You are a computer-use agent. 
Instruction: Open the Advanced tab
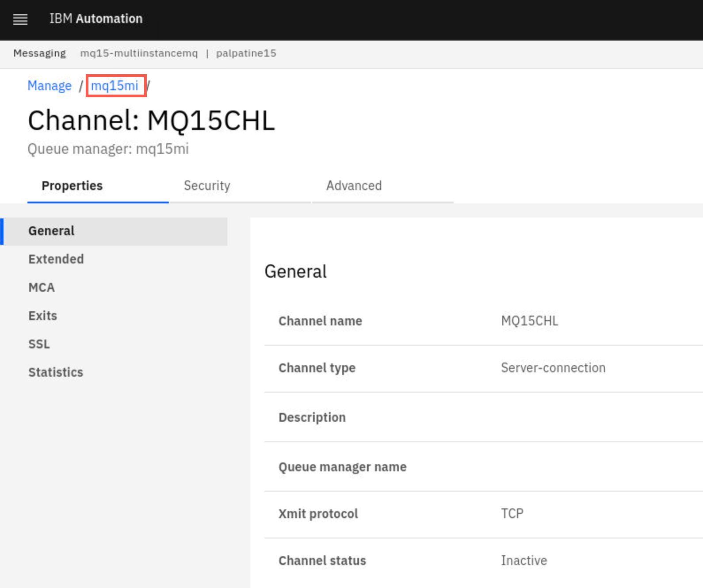[383, 186]
